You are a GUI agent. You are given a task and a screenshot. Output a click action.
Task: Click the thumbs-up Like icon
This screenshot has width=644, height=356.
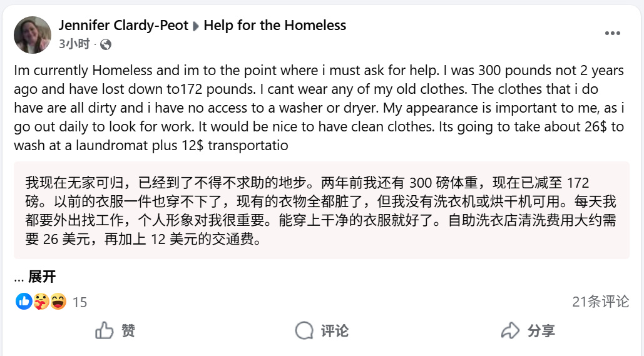tap(105, 330)
